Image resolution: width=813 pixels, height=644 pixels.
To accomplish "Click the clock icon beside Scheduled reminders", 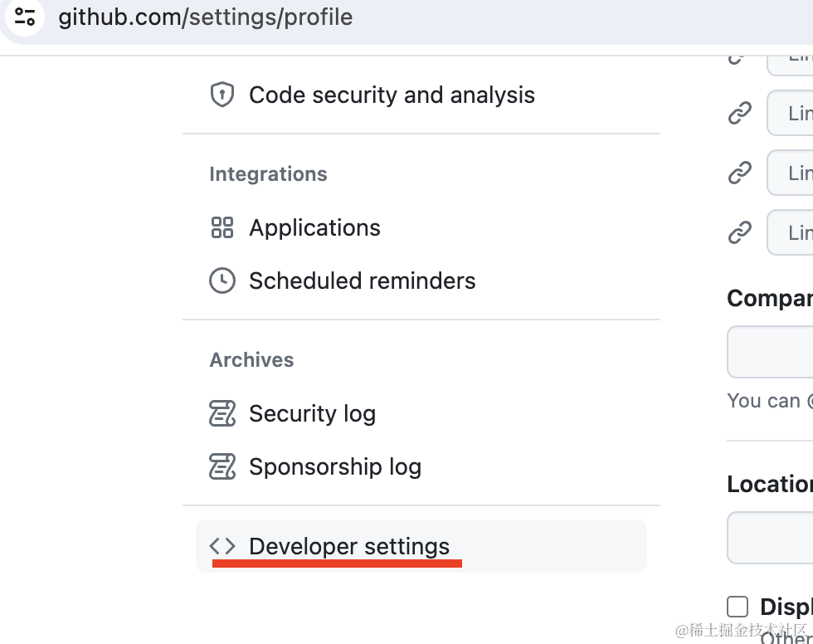I will click(x=222, y=281).
